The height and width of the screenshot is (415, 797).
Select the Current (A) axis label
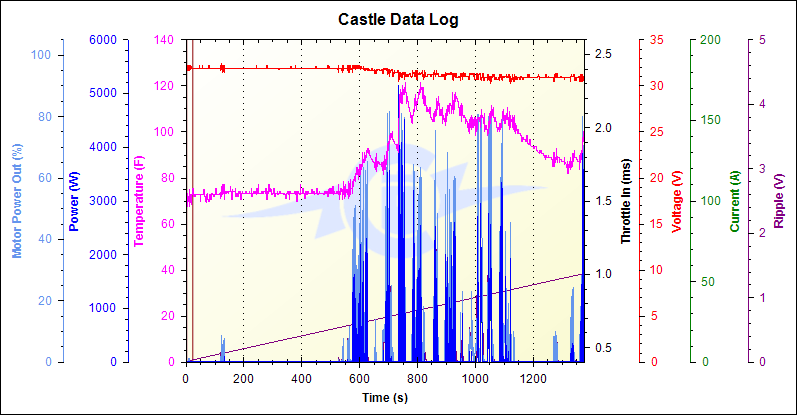coord(734,200)
